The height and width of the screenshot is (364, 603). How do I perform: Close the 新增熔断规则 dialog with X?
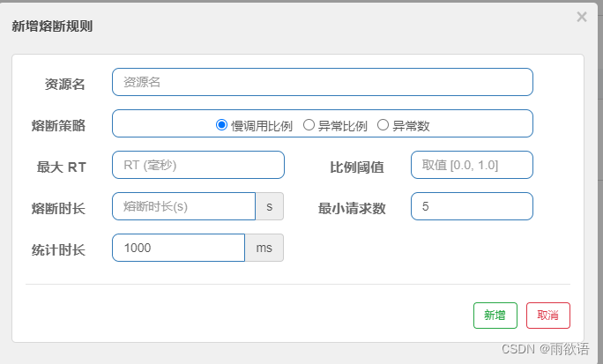582,17
